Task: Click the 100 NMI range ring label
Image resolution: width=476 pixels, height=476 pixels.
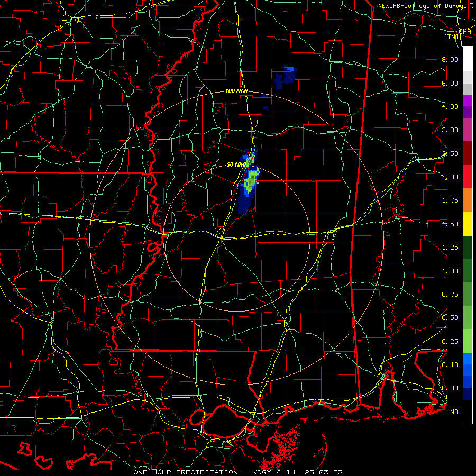Action: [236, 91]
